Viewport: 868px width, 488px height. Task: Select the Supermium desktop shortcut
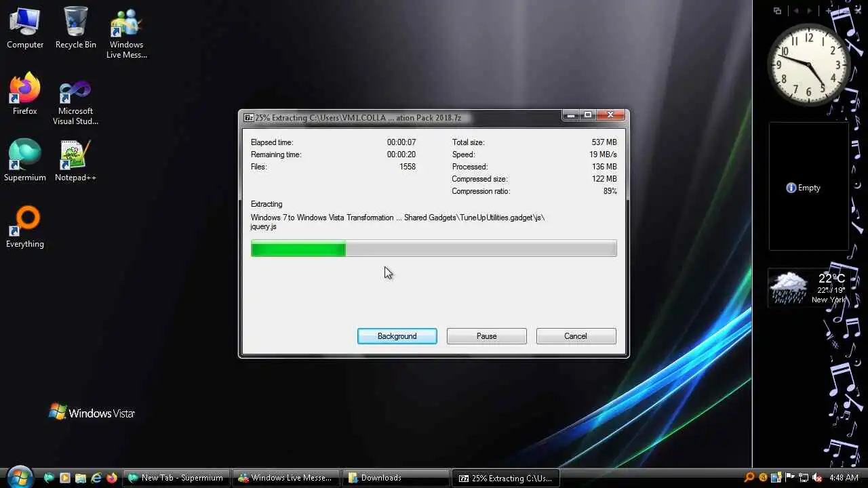coord(25,161)
